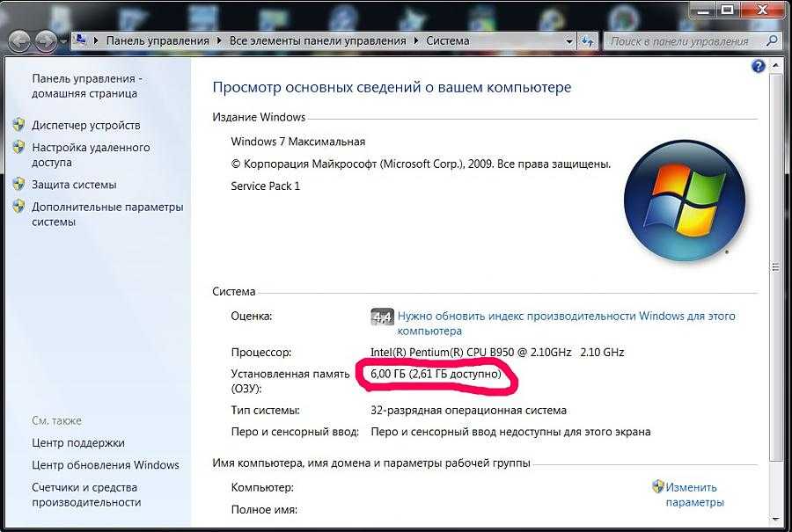Open recent pages dropdown next to Forward button
The width and height of the screenshot is (792, 532).
62,41
